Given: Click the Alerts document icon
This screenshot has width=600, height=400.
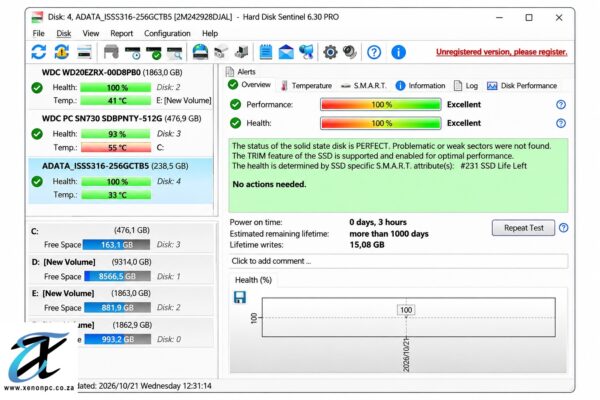Looking at the screenshot, I should pyautogui.click(x=230, y=72).
